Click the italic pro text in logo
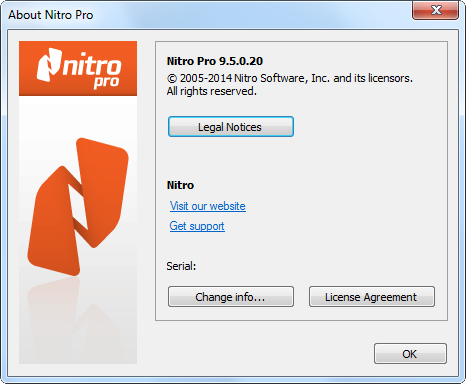Viewport: 466px width, 384px height. [x=106, y=82]
